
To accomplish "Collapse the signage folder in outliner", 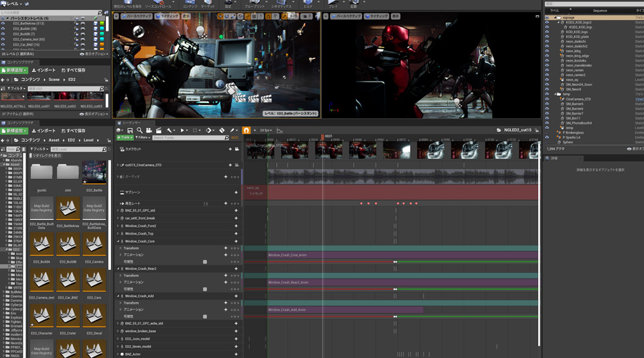I will (x=555, y=18).
